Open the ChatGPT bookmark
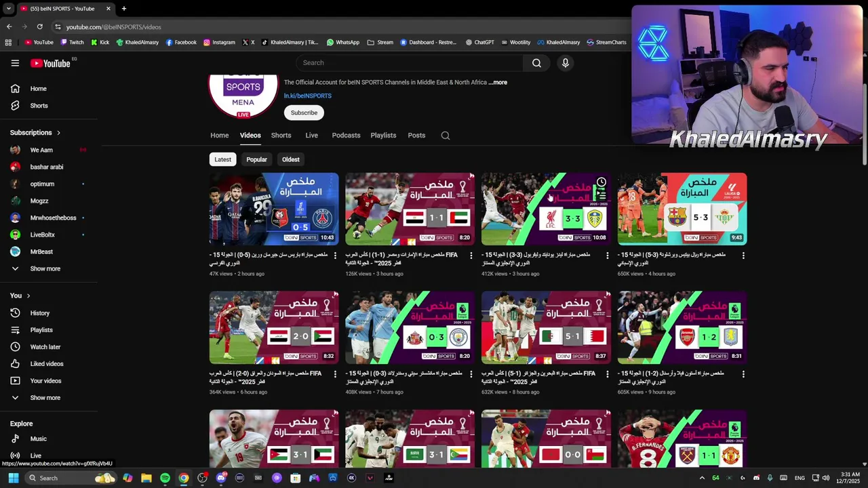The image size is (868, 488). click(479, 42)
